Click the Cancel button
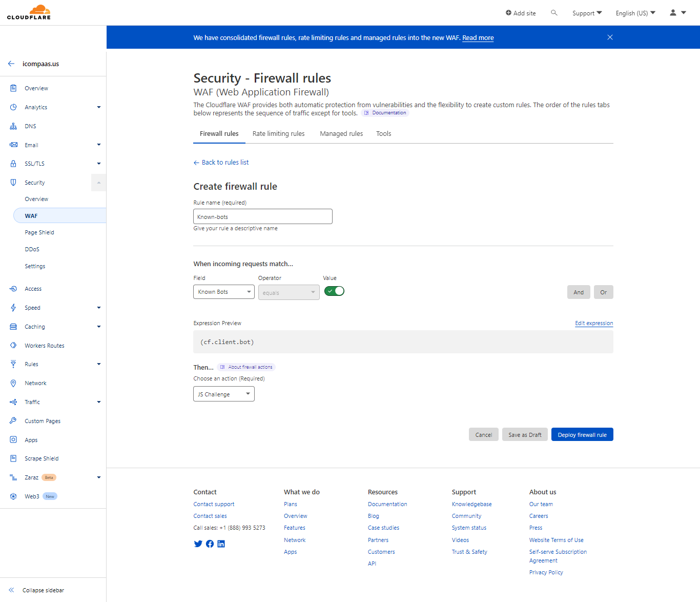The width and height of the screenshot is (700, 602). 484,434
